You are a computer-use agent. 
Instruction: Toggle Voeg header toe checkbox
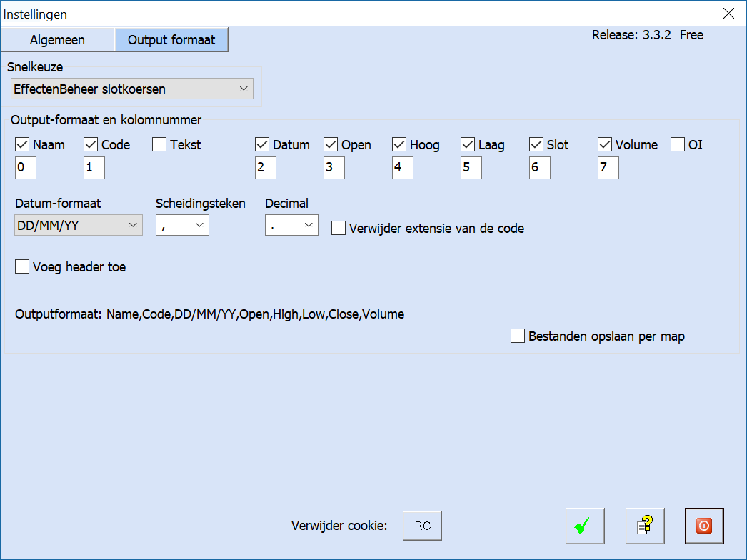pyautogui.click(x=22, y=267)
